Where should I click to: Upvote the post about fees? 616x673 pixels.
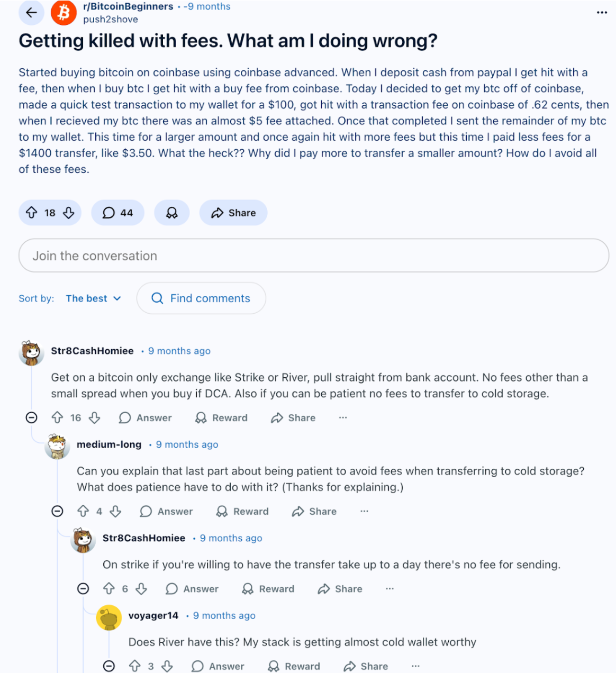(x=32, y=213)
